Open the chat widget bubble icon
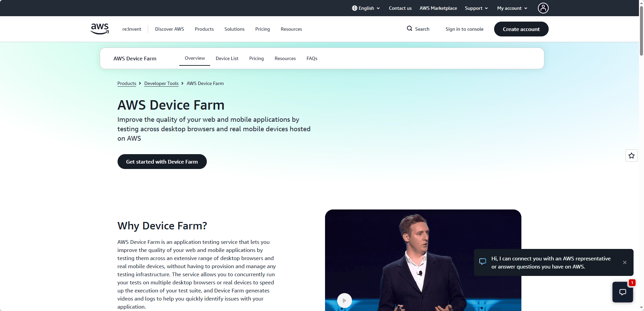Image resolution: width=644 pixels, height=311 pixels. click(x=623, y=292)
